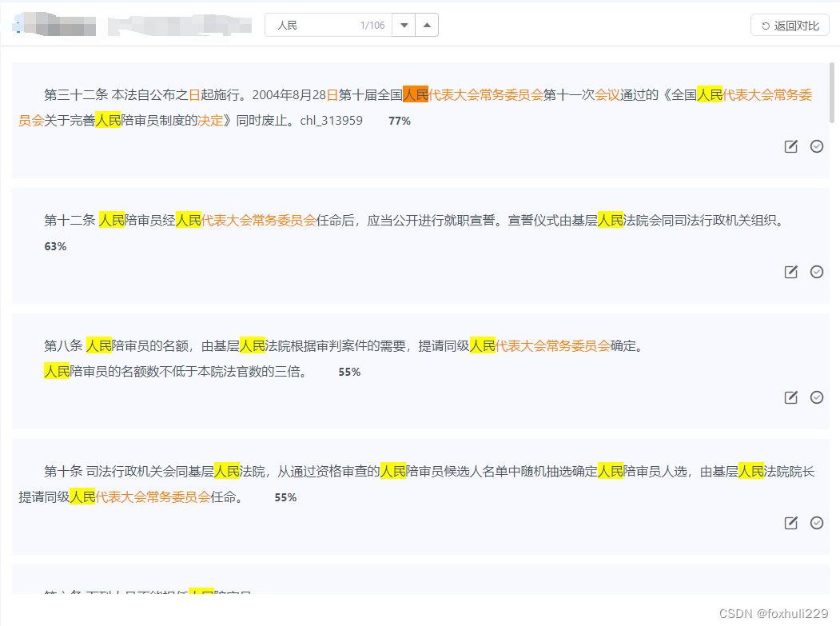The height and width of the screenshot is (626, 840).
Task: Click the 第三十二条 heading text
Action: coord(76,95)
